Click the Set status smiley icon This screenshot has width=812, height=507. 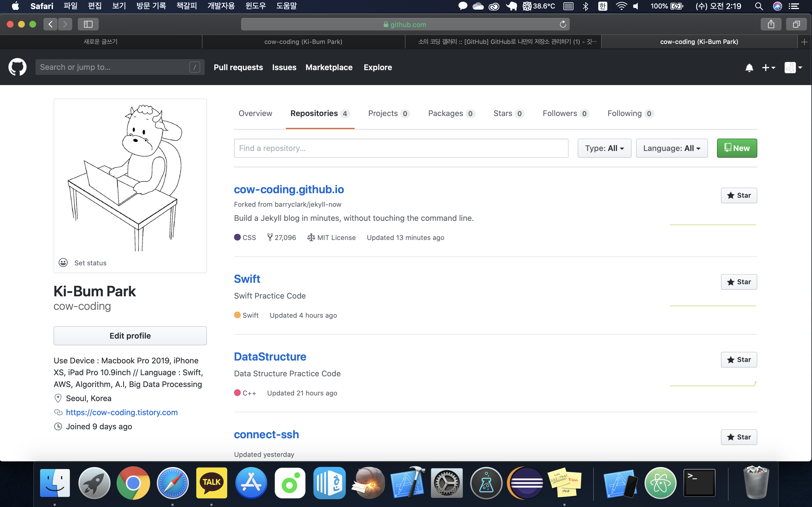63,263
